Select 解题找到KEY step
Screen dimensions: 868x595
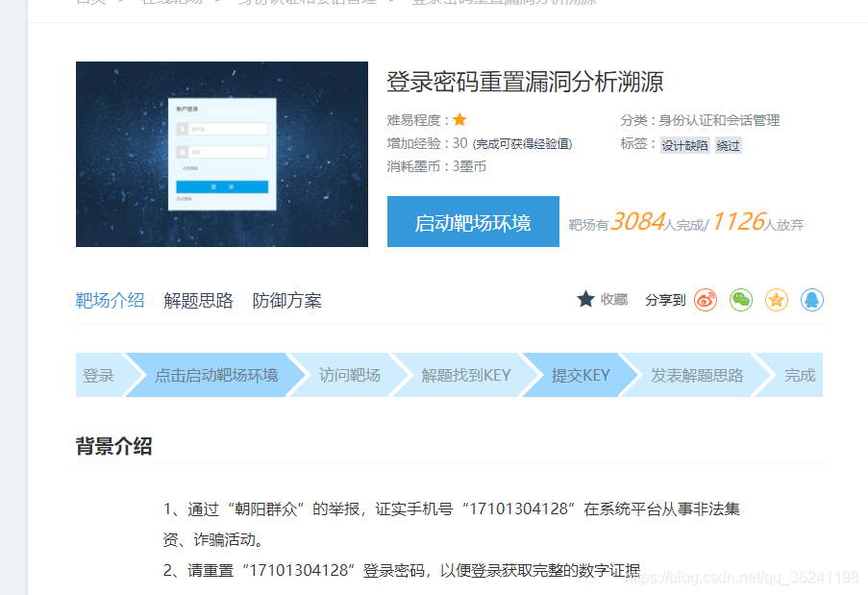pyautogui.click(x=465, y=375)
